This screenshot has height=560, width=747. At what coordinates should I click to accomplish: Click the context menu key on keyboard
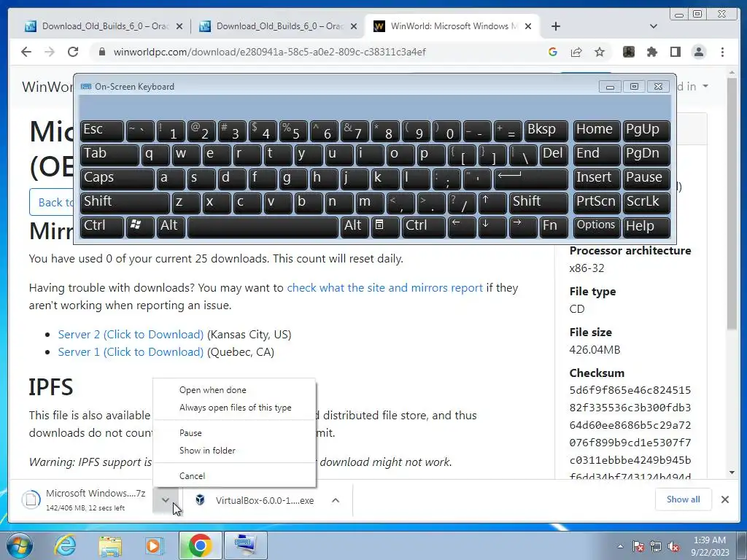385,226
